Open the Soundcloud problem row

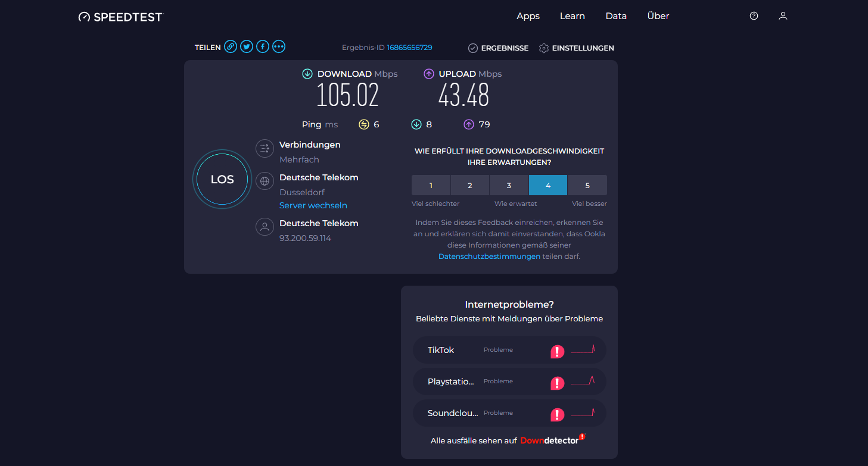(x=509, y=413)
